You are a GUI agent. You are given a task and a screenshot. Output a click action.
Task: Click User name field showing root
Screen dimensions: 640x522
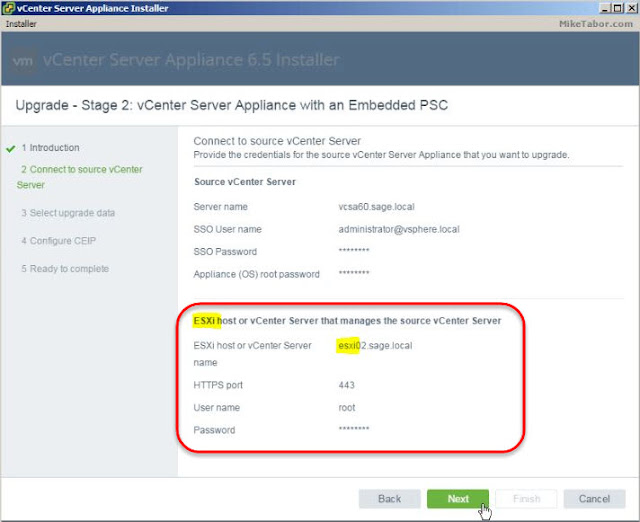tap(347, 407)
